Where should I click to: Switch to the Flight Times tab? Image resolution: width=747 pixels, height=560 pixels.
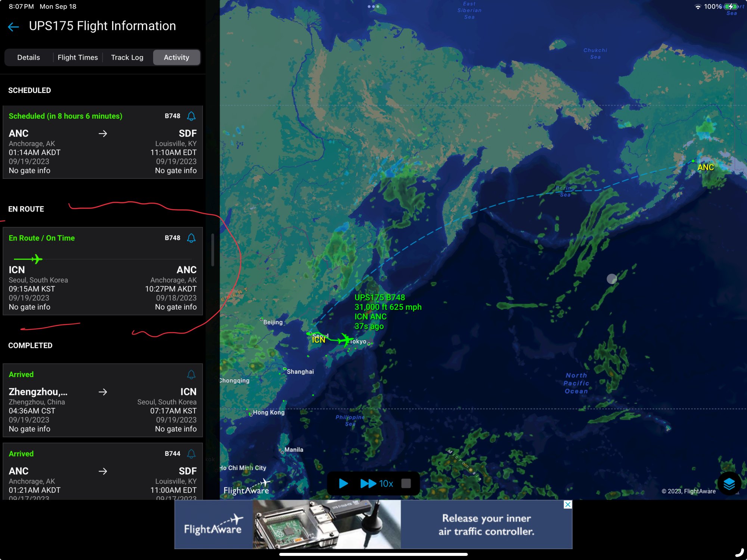point(78,57)
